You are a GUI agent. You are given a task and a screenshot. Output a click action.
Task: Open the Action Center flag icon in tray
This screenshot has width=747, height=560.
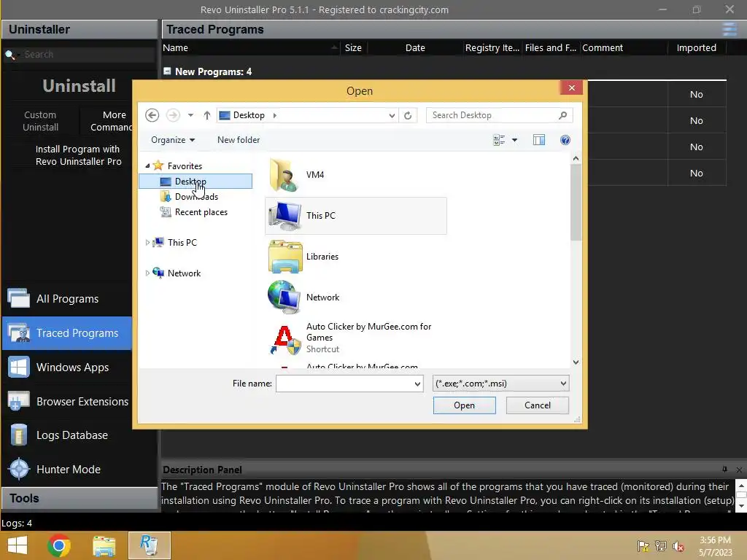643,546
